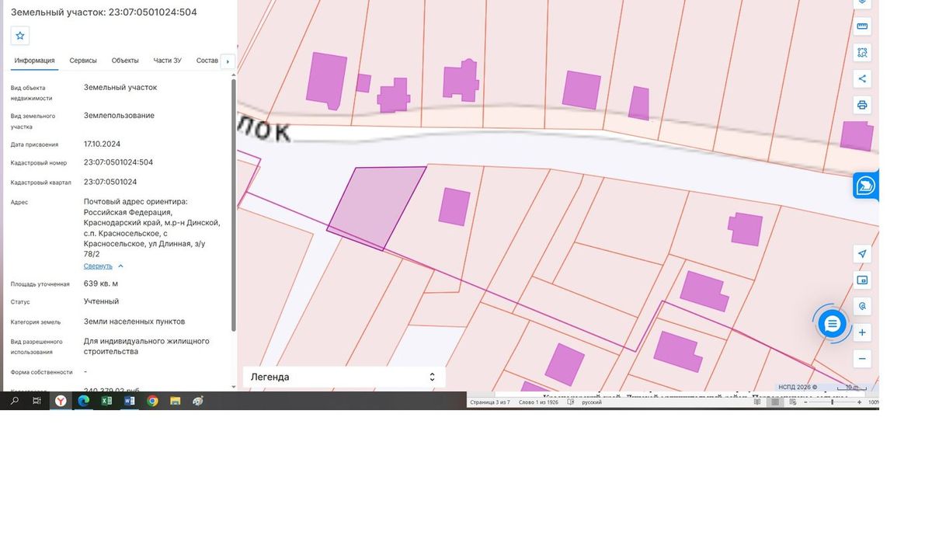
Task: Click Word language indicator русский
Action: pos(592,402)
